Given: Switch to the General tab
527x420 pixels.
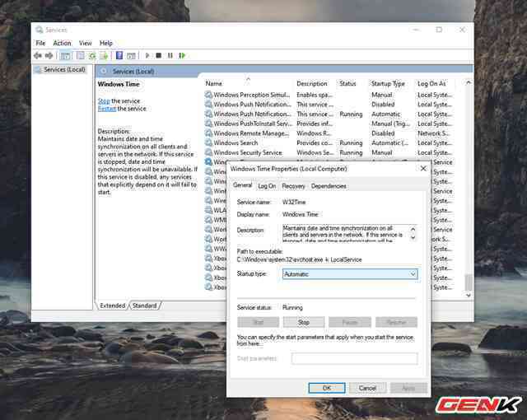Looking at the screenshot, I should [242, 185].
